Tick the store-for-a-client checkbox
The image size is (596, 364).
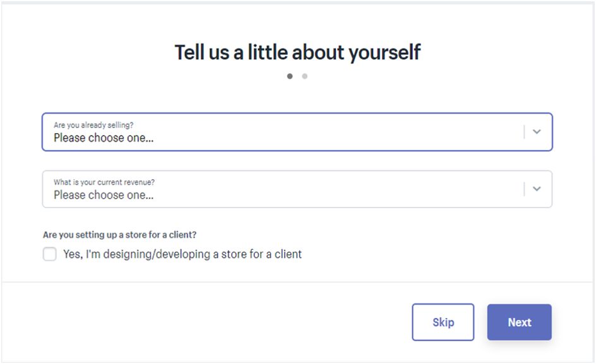coord(50,254)
